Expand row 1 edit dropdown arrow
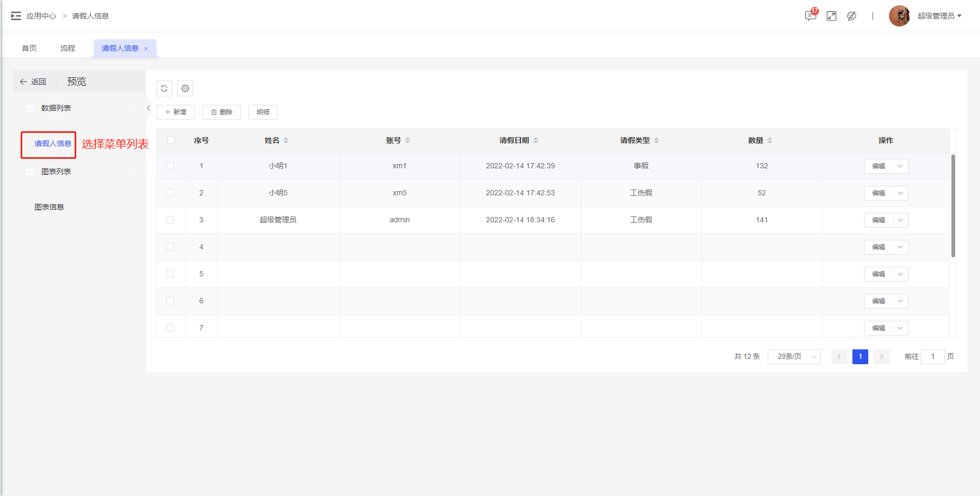980x496 pixels. [x=900, y=166]
